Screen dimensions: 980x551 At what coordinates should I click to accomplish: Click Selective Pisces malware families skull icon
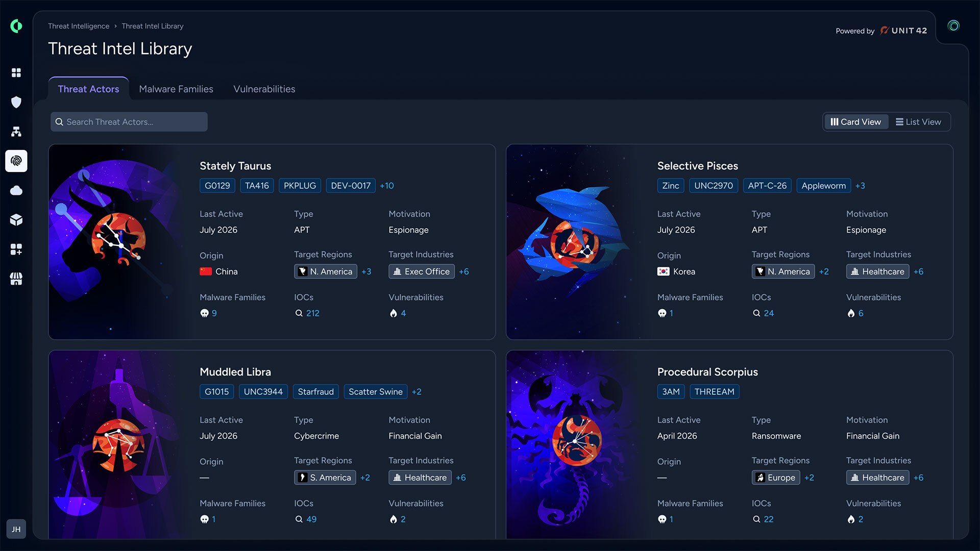tap(663, 313)
